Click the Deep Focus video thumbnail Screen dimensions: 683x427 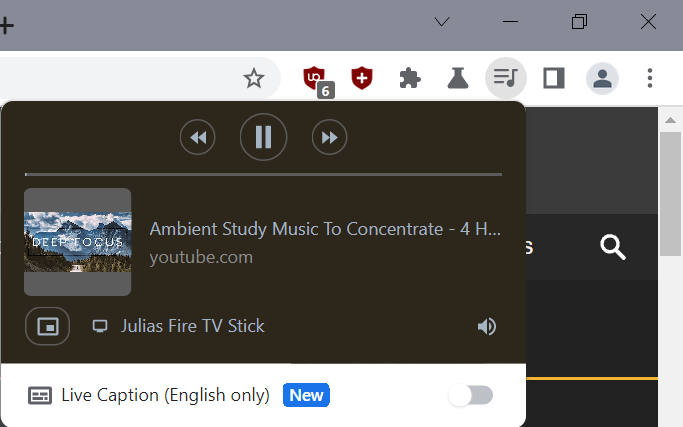tap(77, 242)
